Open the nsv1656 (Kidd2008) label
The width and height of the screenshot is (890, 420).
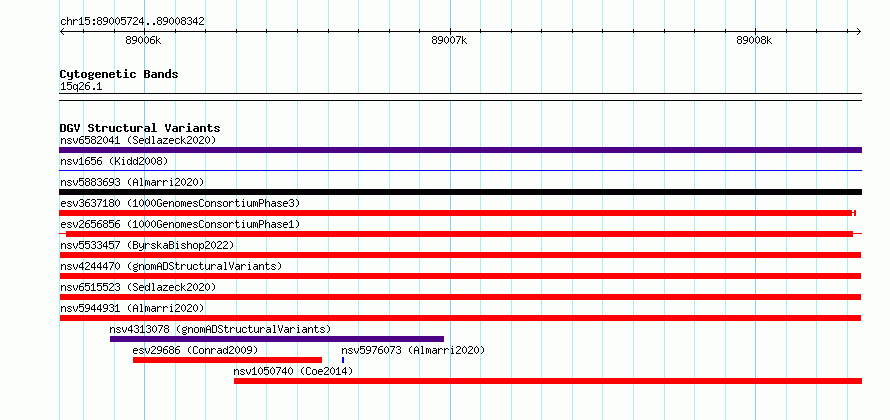coord(114,161)
